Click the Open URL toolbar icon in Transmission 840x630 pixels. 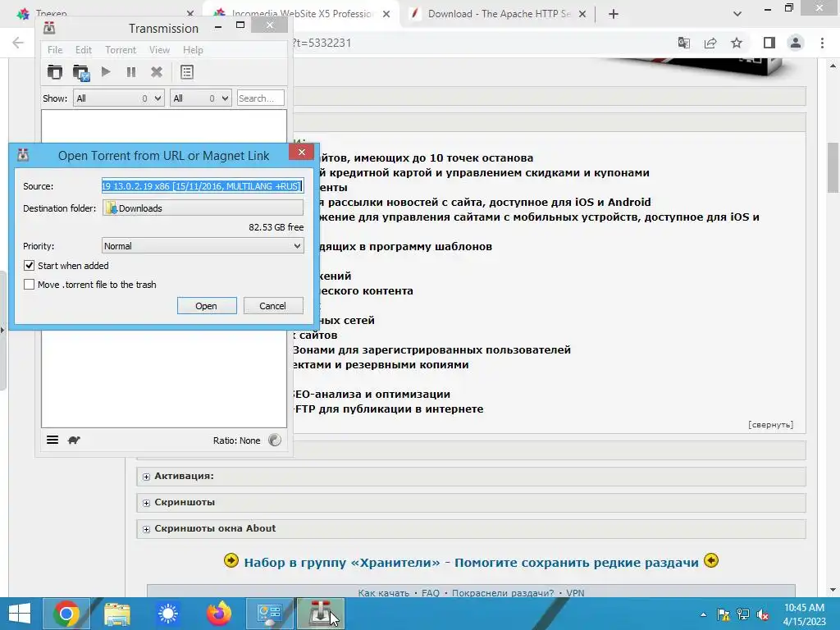tap(81, 72)
